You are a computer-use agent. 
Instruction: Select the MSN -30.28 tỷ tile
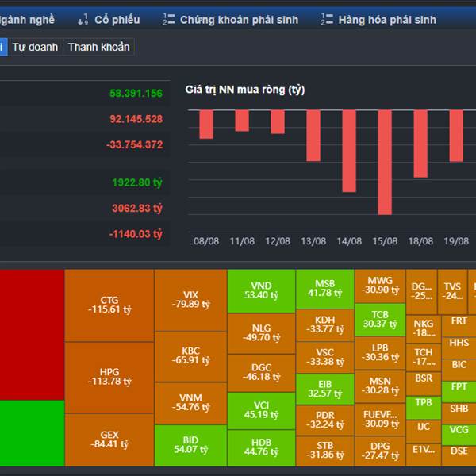[380, 386]
